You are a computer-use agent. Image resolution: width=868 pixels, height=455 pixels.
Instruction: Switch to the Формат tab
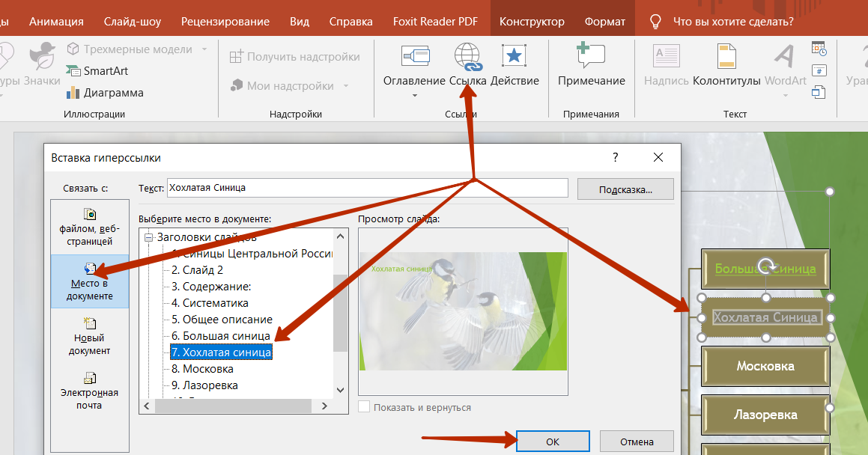point(605,22)
